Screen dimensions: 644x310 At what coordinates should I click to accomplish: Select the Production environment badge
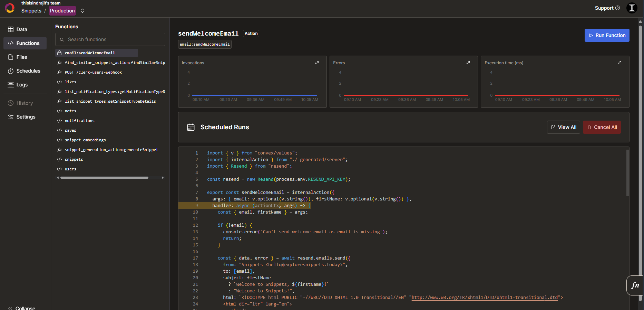pyautogui.click(x=62, y=11)
